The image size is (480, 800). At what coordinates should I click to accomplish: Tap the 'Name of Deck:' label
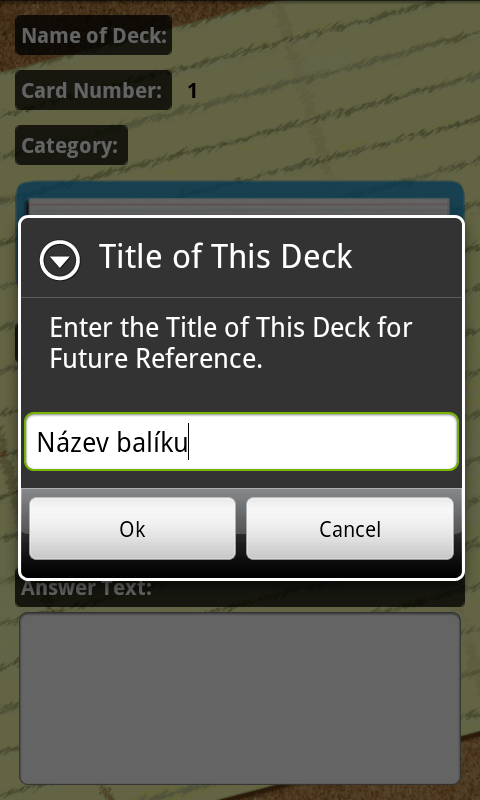pyautogui.click(x=94, y=35)
